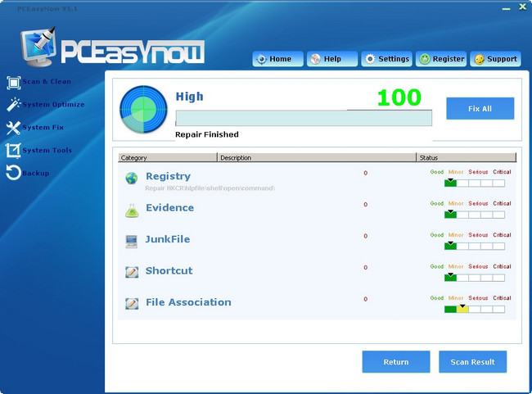Viewport: 532px width, 394px height.
Task: Click the Evidence issue count 0
Action: [x=365, y=205]
